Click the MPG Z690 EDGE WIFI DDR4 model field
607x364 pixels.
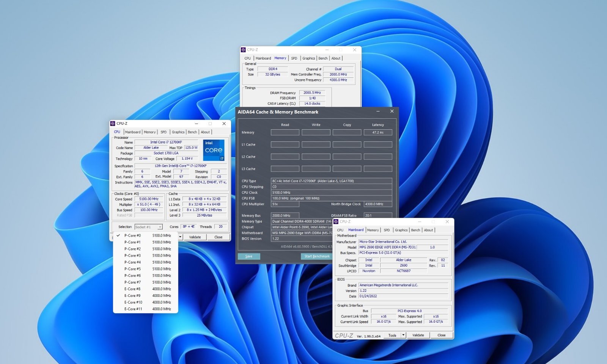coord(387,247)
